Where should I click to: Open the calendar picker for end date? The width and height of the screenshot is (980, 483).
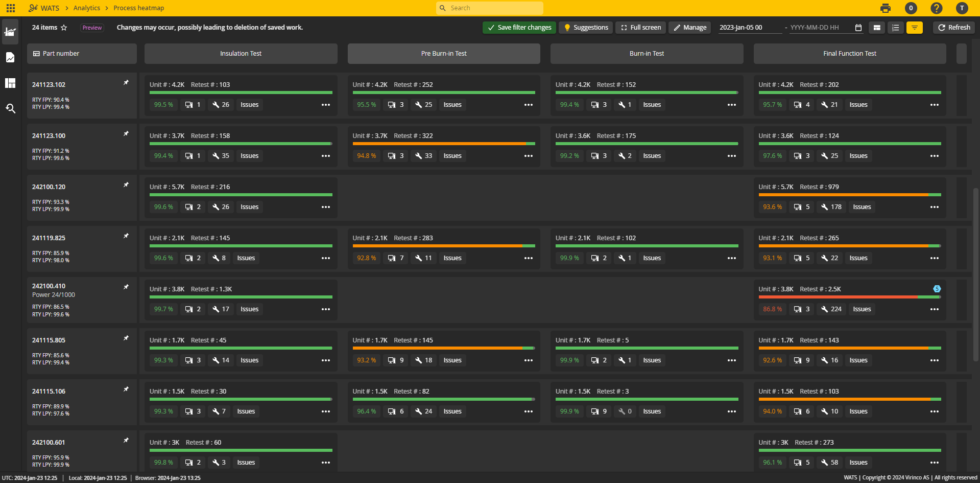coord(858,28)
